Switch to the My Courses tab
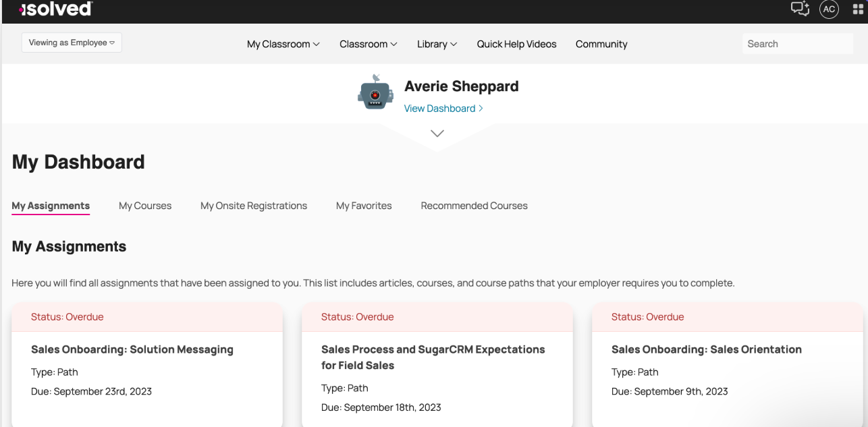 [x=144, y=206]
